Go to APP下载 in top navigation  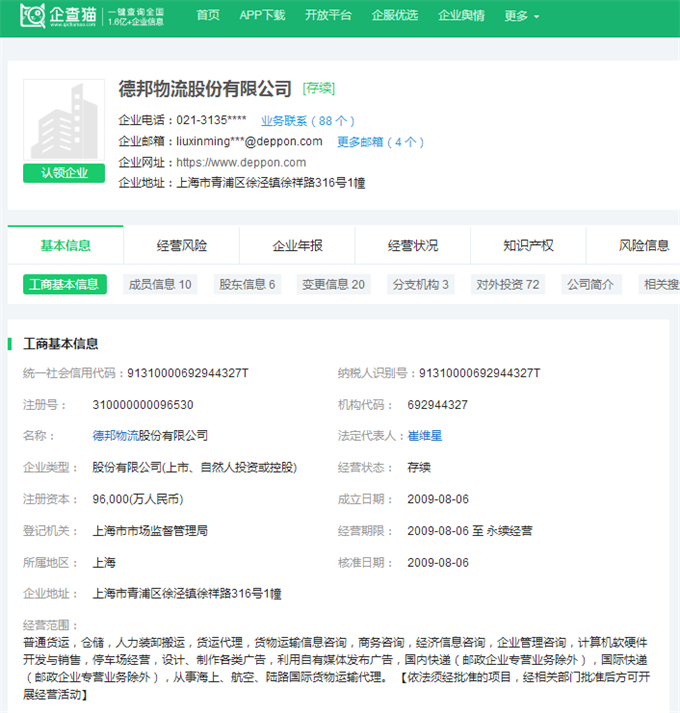(x=262, y=15)
